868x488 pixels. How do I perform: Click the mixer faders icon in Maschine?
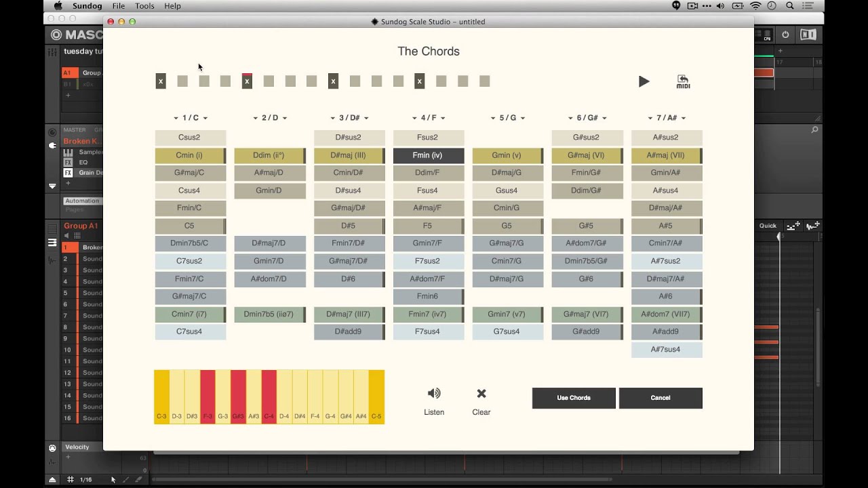tap(52, 52)
